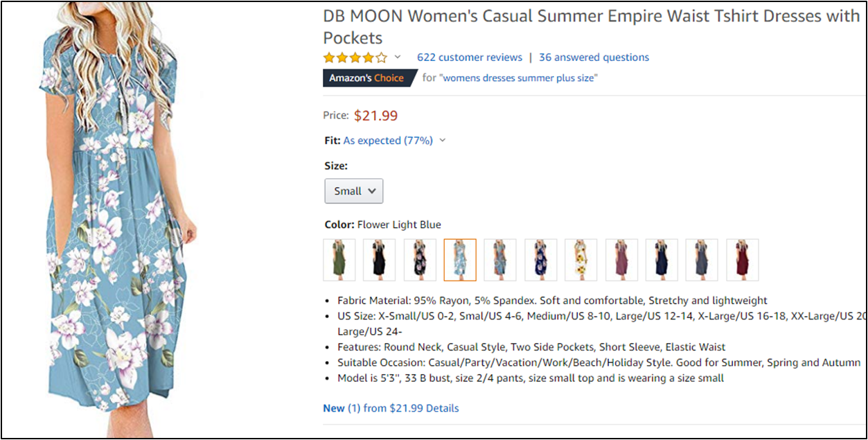Pick the black floral dress swatch

pyautogui.click(x=420, y=260)
